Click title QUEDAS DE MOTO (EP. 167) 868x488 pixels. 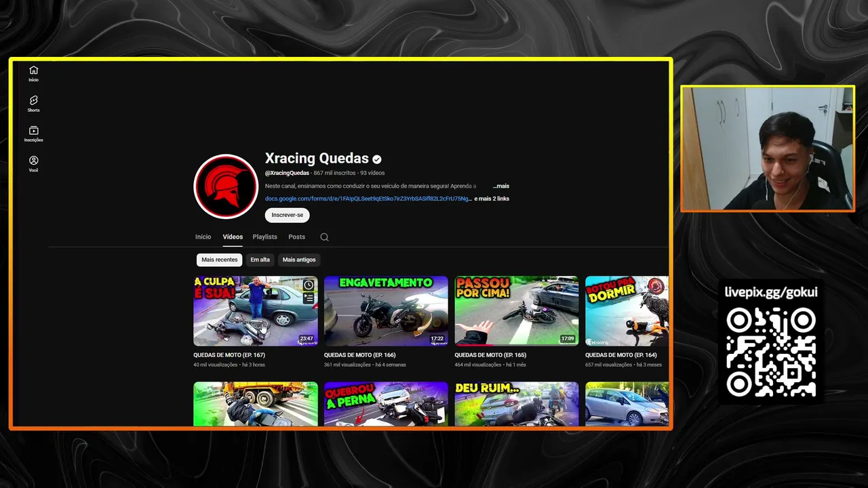229,355
